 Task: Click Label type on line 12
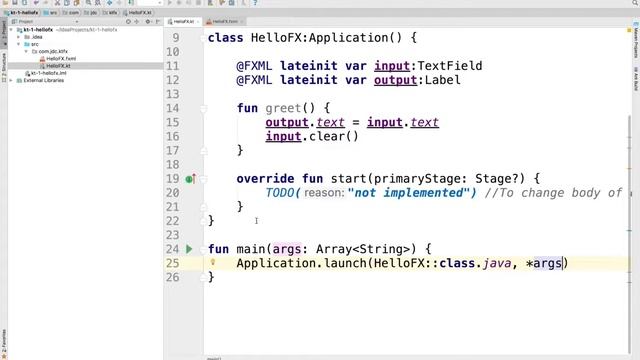(x=442, y=80)
